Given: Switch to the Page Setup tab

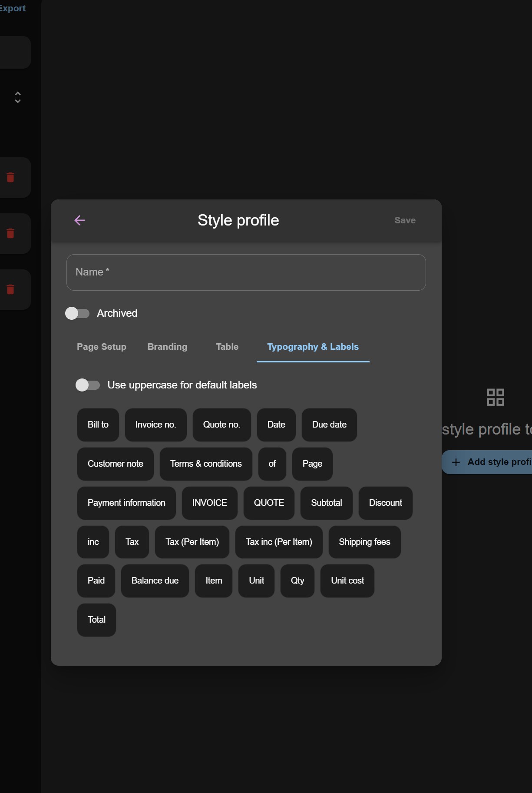Looking at the screenshot, I should (x=102, y=347).
